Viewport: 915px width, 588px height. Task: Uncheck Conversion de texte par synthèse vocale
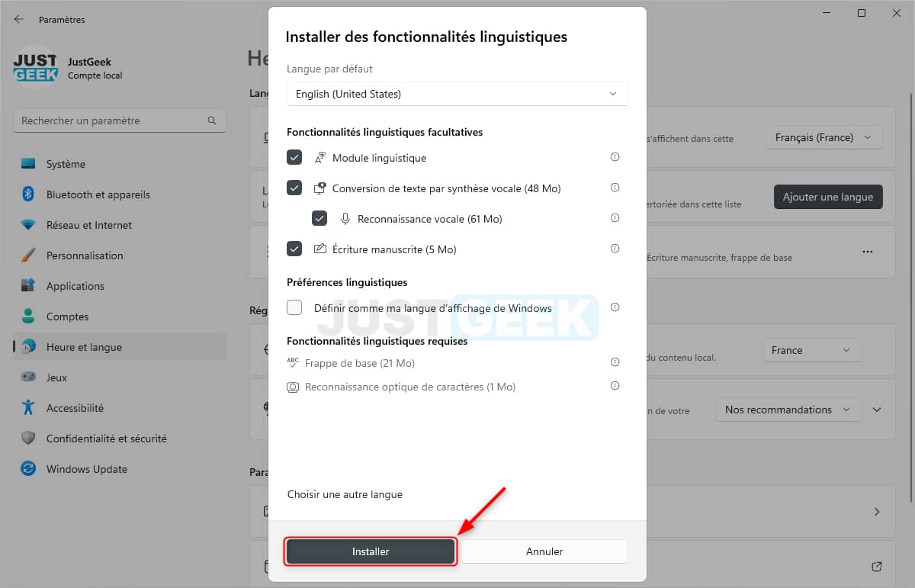(294, 188)
